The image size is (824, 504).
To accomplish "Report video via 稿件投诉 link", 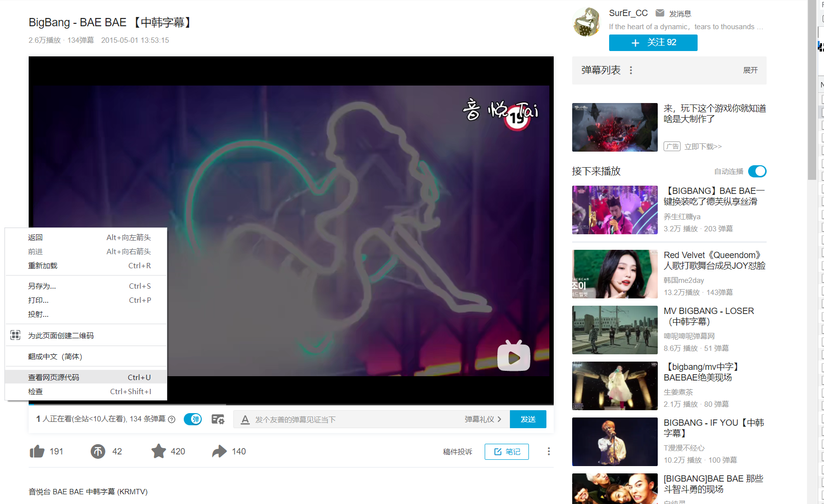I will pos(457,452).
